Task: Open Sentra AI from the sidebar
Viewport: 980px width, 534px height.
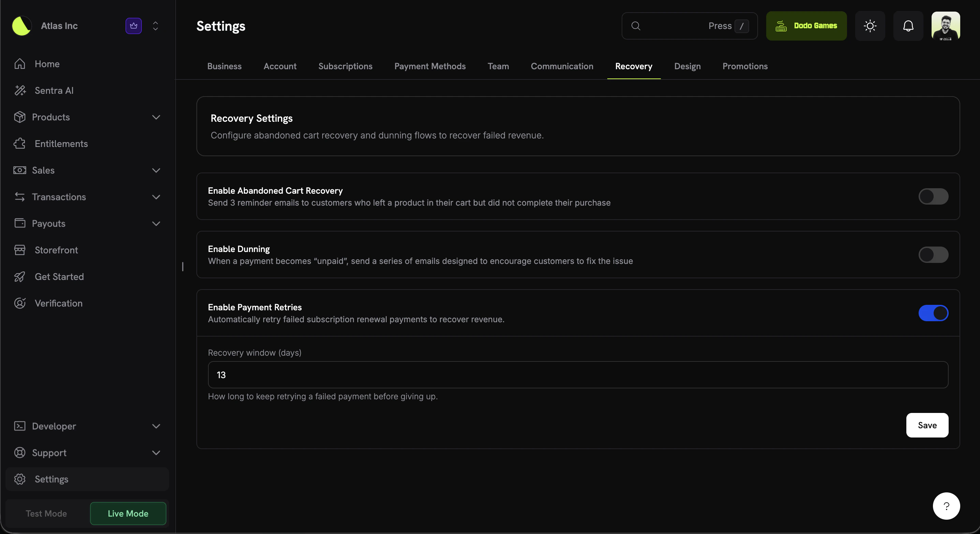Action: tap(88, 90)
